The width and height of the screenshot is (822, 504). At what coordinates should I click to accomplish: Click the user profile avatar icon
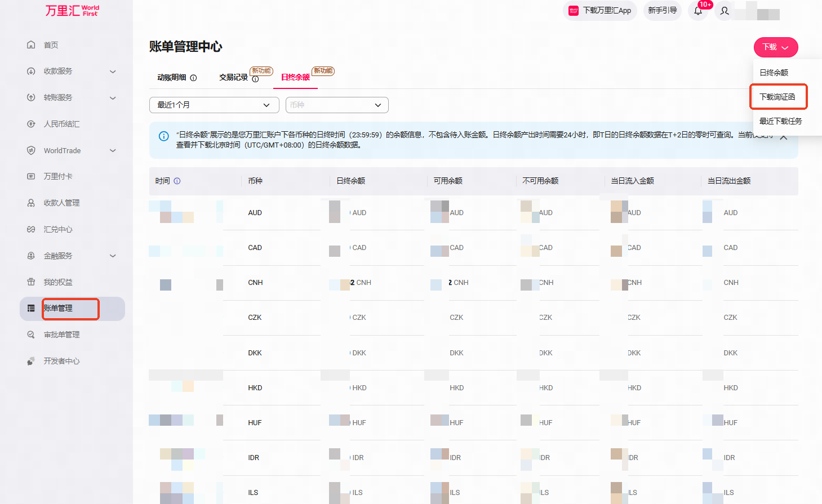(x=725, y=11)
